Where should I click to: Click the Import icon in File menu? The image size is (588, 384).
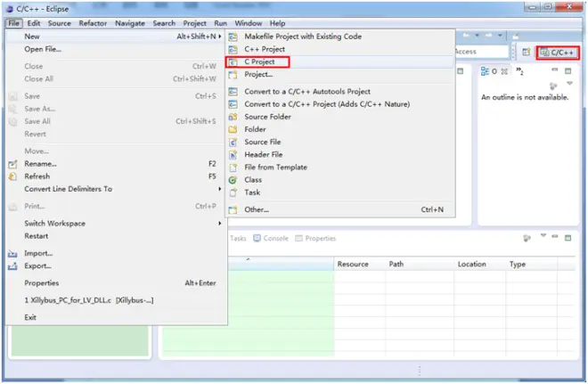pyautogui.click(x=12, y=254)
